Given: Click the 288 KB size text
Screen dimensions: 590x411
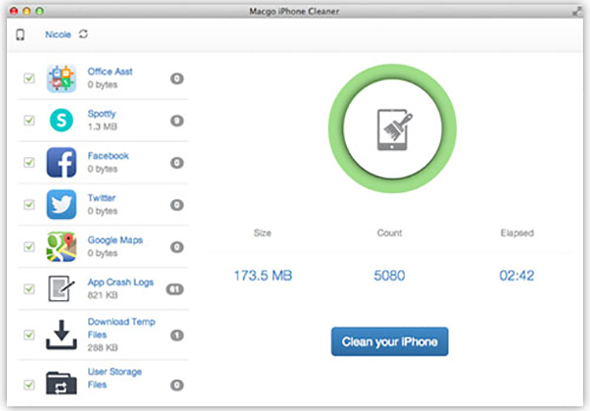Looking at the screenshot, I should tap(103, 347).
